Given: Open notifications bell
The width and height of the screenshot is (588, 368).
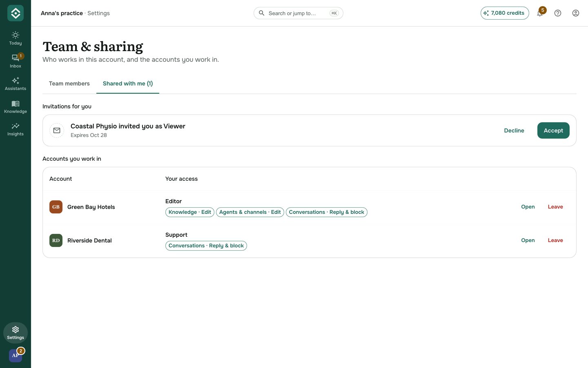Looking at the screenshot, I should point(540,13).
